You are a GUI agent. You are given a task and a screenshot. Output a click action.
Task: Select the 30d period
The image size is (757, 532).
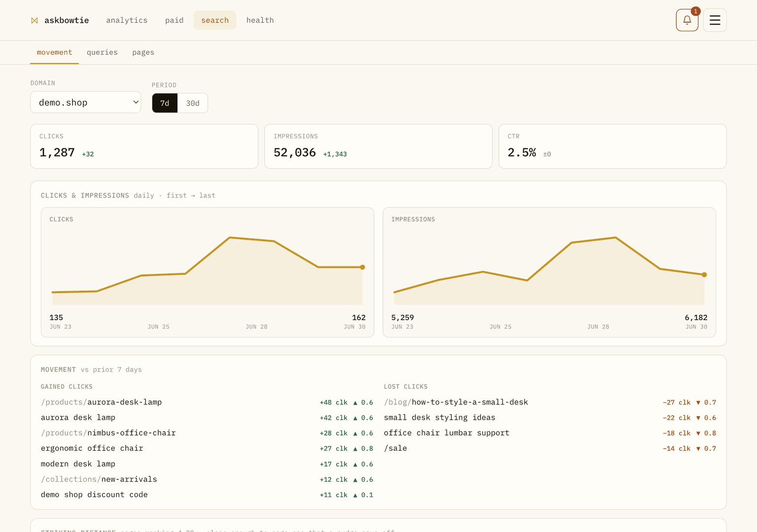pyautogui.click(x=193, y=103)
